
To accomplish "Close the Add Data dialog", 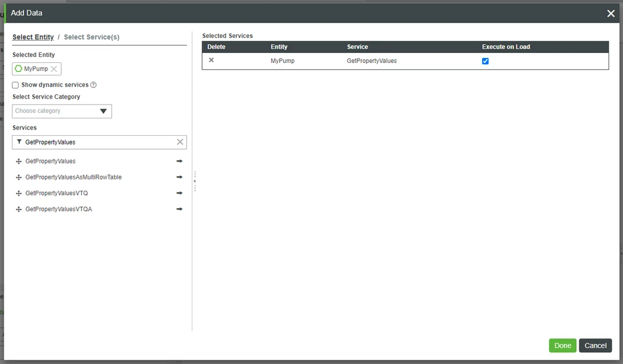I will (609, 13).
